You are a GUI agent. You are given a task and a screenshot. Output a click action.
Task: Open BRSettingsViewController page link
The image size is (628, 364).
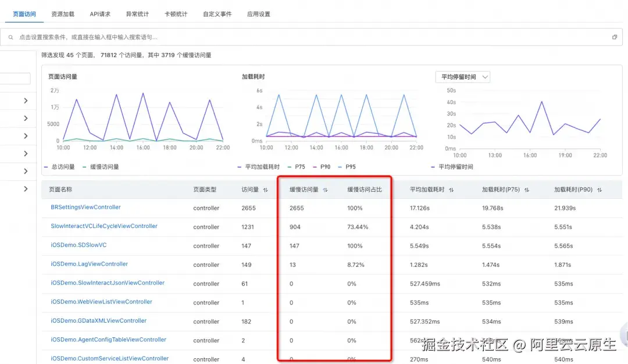point(85,207)
